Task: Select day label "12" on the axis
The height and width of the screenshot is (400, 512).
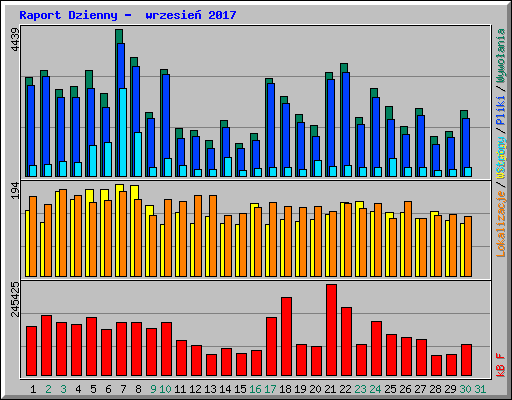Action: click(195, 389)
